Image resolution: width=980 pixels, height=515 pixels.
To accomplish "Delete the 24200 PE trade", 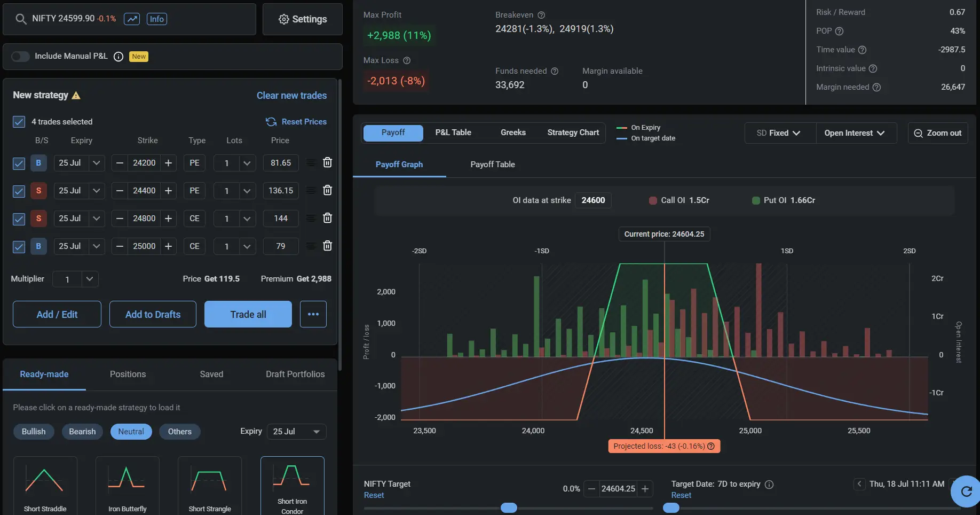I will 328,162.
